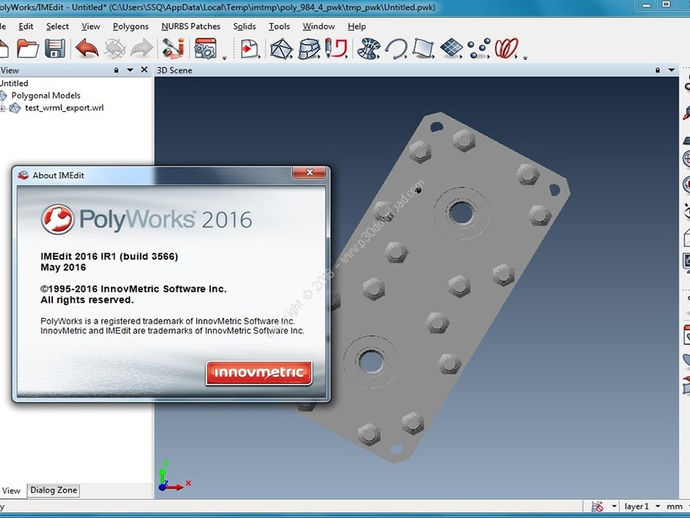Switch to the Dialog Zone tab
This screenshot has width=690, height=518.
53,490
